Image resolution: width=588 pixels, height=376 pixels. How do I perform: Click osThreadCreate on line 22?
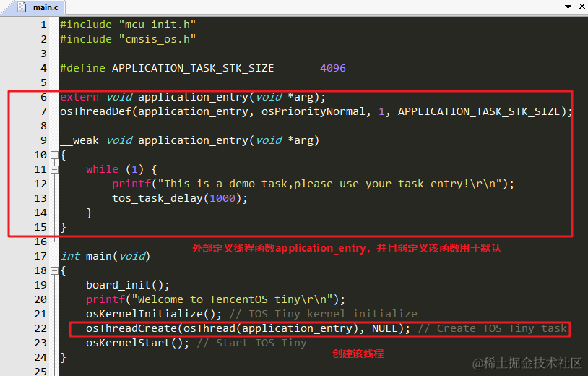[131, 328]
